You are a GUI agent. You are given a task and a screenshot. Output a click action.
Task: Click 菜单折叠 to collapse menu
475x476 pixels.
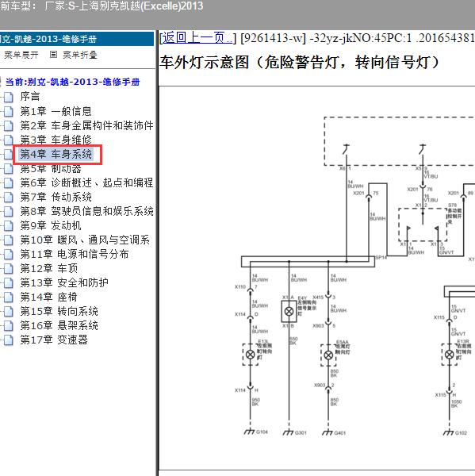(80, 55)
